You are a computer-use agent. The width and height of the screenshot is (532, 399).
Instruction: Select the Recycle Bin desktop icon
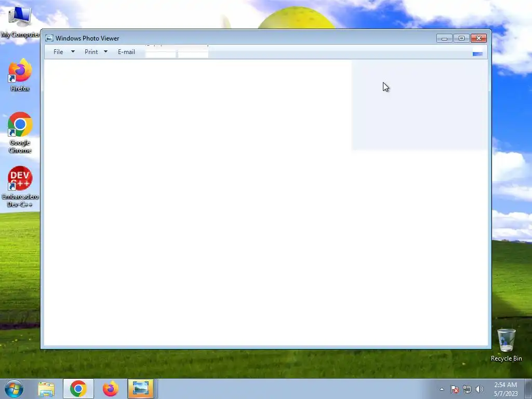coord(506,345)
